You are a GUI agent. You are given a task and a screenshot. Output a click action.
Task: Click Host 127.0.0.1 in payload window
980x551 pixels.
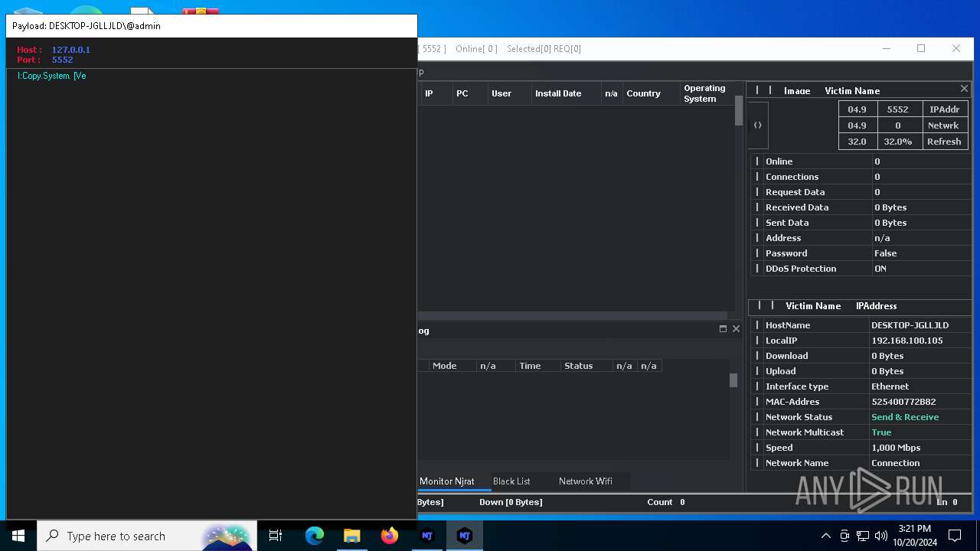point(70,50)
